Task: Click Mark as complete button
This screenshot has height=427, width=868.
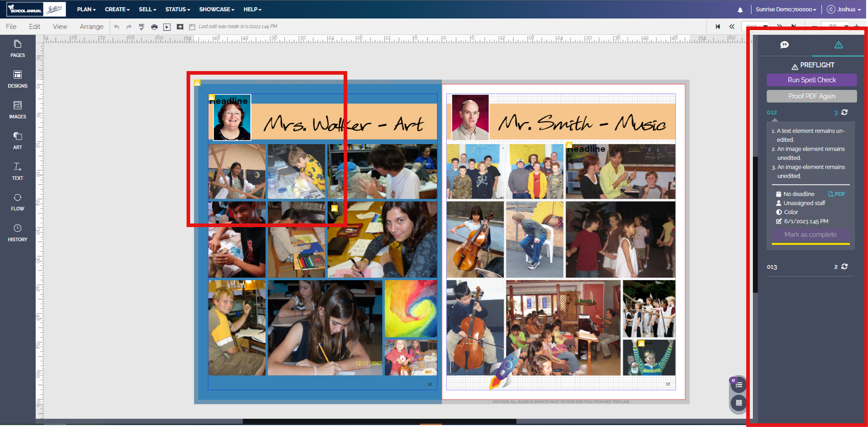Action: pyautogui.click(x=810, y=234)
